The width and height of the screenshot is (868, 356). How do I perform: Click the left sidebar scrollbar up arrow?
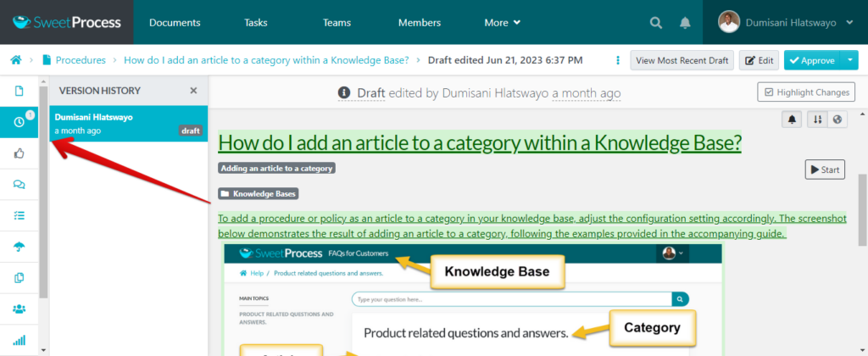(43, 81)
